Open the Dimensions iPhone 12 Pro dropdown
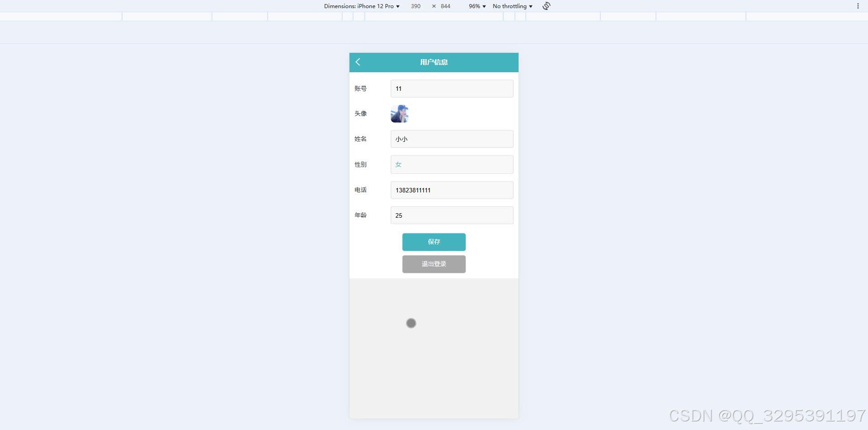This screenshot has width=868, height=430. pyautogui.click(x=362, y=6)
